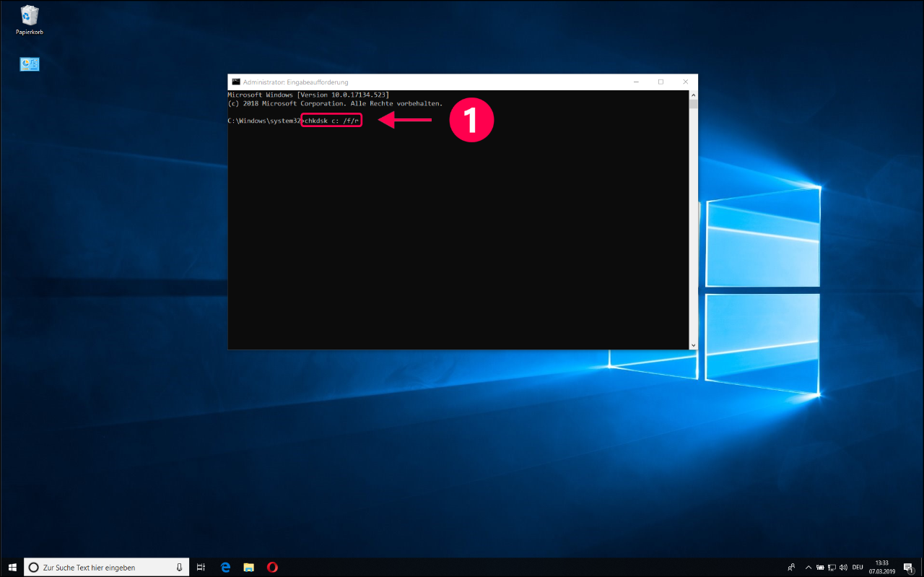The height and width of the screenshot is (577, 924).
Task: Click the '(c) 2018 Microsoft Corporation' copyright line
Action: tap(335, 103)
